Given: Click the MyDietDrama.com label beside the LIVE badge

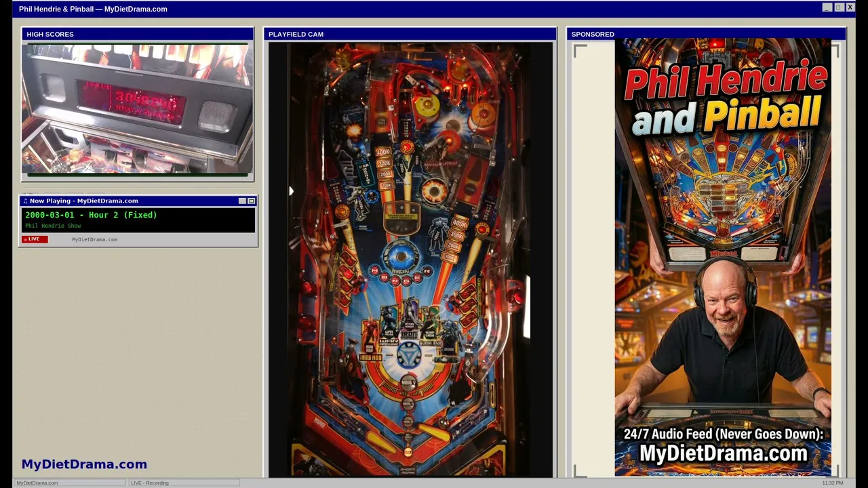Looking at the screenshot, I should pyautogui.click(x=94, y=239).
